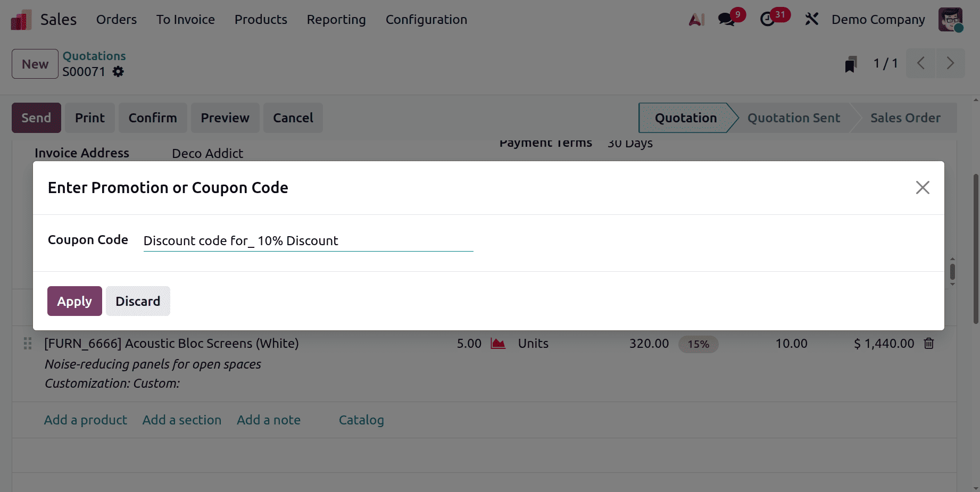This screenshot has width=980, height=492.
Task: Confirm the quotation
Action: tap(153, 118)
